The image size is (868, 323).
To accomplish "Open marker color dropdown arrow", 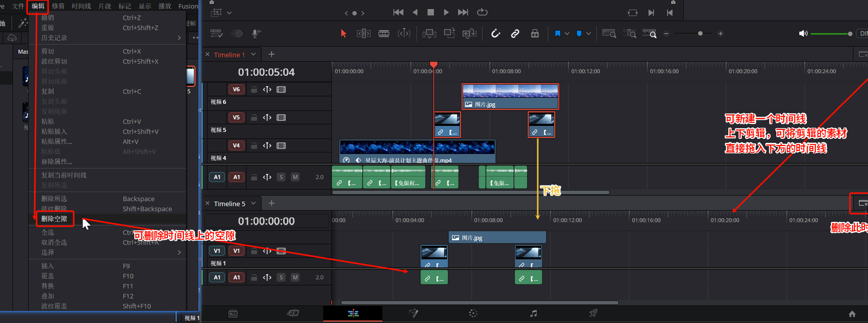I will pos(588,34).
